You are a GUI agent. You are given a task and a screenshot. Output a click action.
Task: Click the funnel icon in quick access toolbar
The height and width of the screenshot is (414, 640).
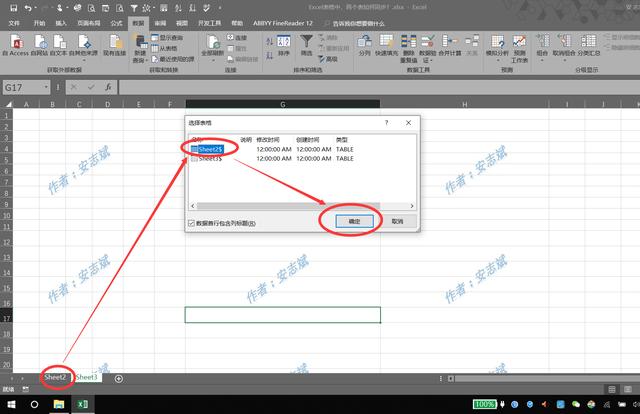[x=133, y=8]
